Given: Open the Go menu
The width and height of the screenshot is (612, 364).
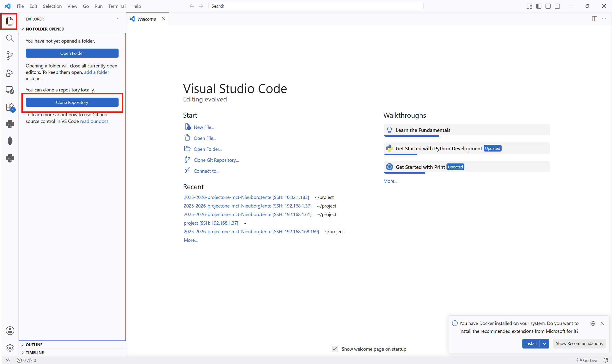Looking at the screenshot, I should (86, 6).
